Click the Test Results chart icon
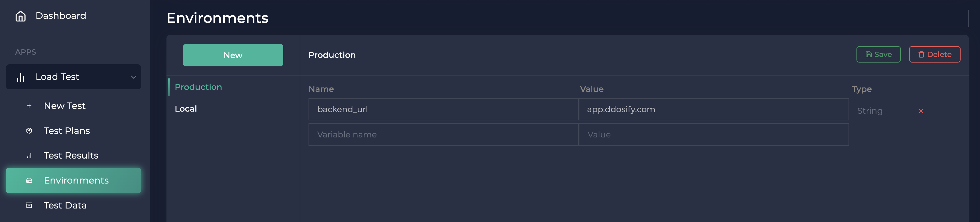This screenshot has width=980, height=222. coord(29,155)
